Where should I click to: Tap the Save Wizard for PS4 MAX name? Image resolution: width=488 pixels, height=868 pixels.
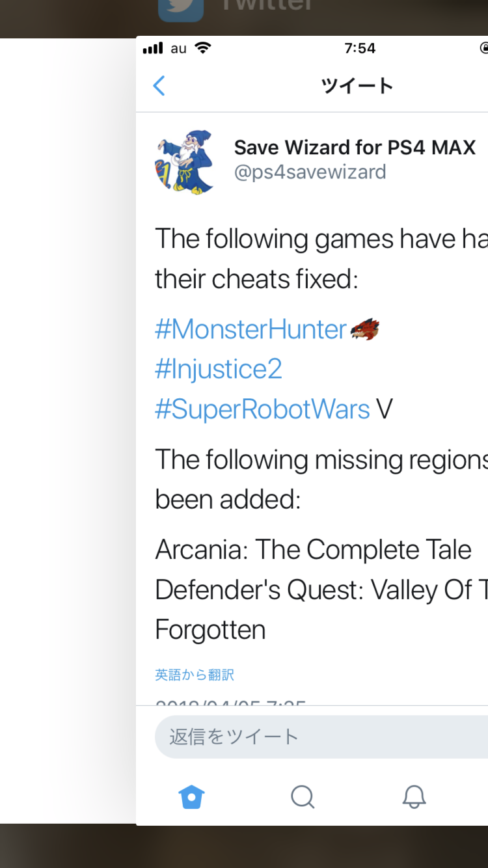pyautogui.click(x=355, y=148)
